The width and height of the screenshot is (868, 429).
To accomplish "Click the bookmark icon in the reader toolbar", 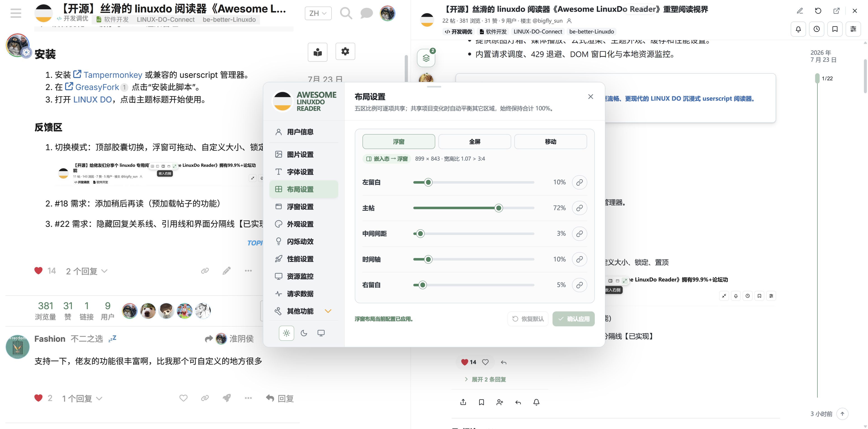I will click(835, 29).
